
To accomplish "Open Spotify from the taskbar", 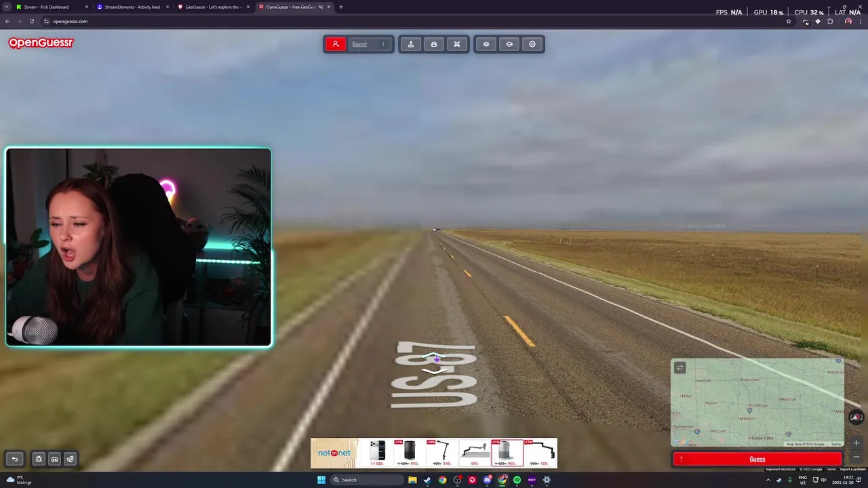I will tap(517, 480).
